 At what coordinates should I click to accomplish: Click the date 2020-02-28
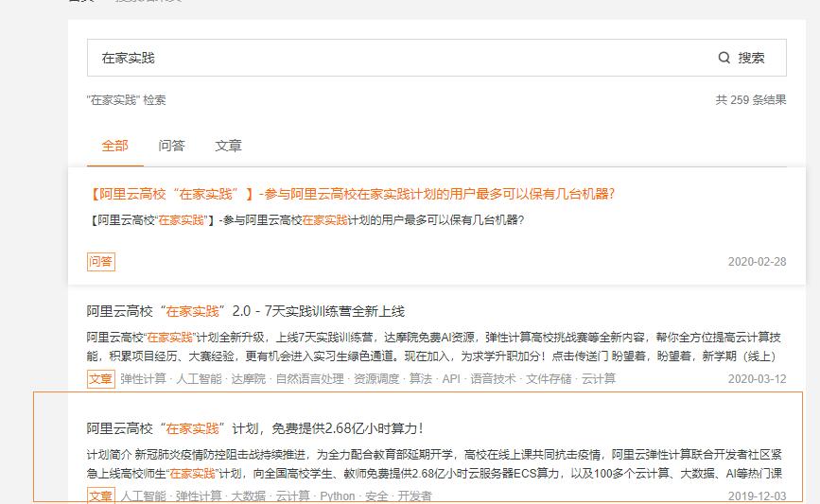758,261
